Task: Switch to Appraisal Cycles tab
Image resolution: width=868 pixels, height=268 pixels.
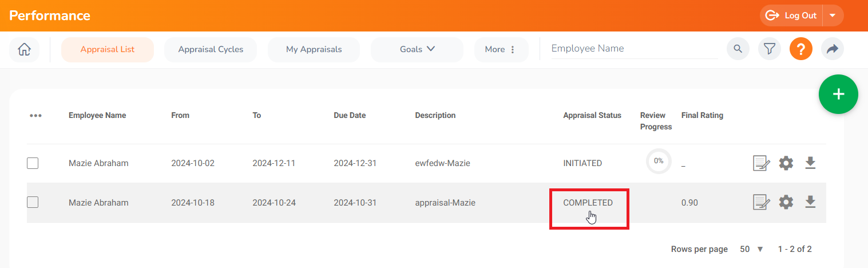Action: 211,49
